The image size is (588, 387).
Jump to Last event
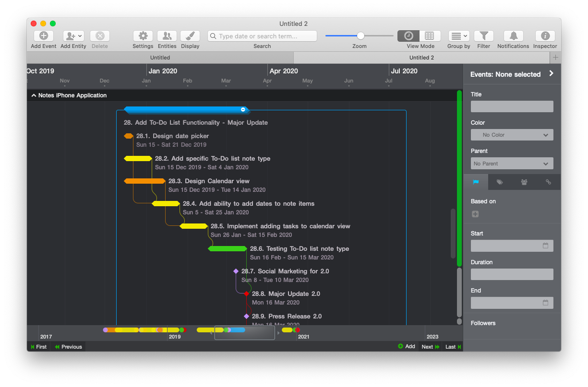[x=453, y=347]
